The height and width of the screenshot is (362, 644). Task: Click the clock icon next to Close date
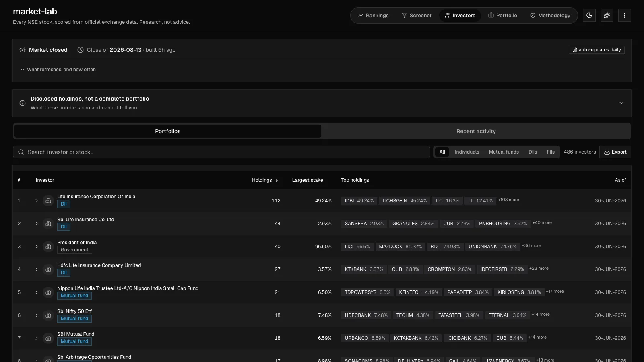tap(80, 50)
